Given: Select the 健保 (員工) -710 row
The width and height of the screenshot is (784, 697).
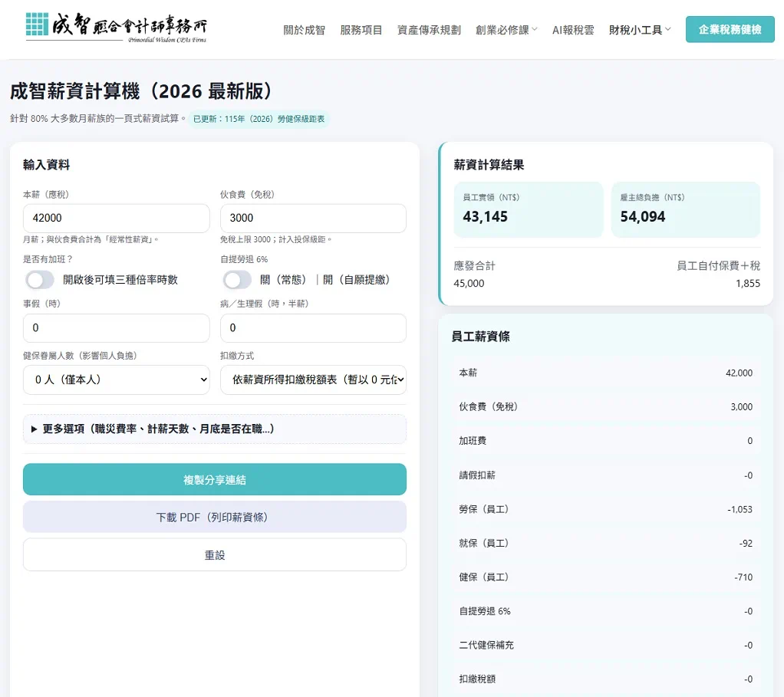Looking at the screenshot, I should 605,577.
